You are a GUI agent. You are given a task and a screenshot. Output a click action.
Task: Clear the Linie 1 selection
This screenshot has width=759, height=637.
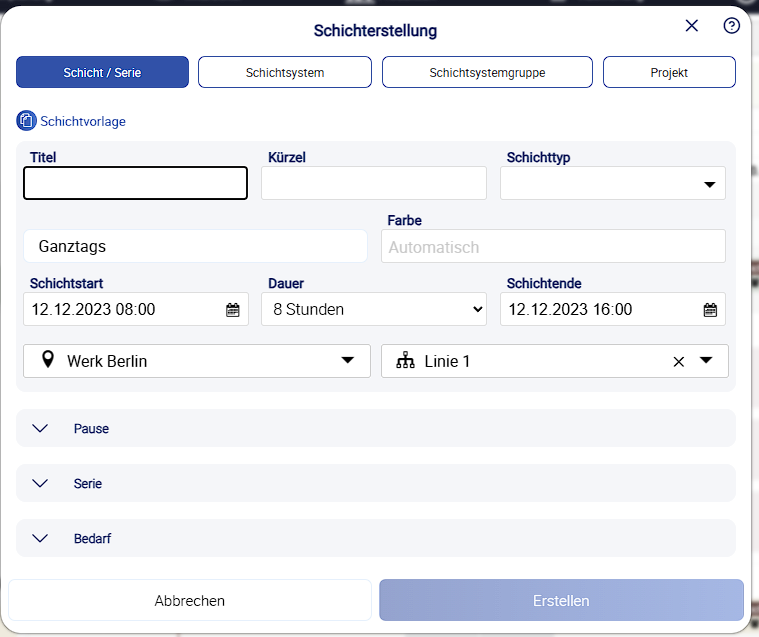pyautogui.click(x=679, y=362)
